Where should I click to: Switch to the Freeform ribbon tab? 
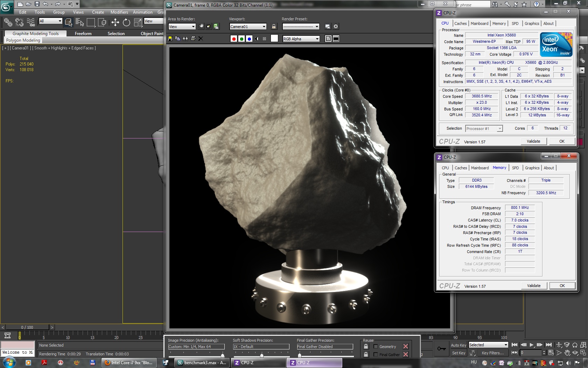pos(83,34)
